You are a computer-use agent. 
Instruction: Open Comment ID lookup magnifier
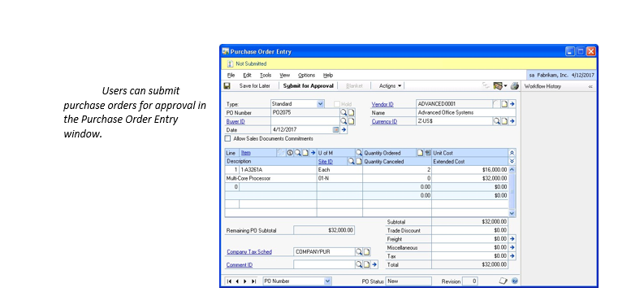tap(359, 264)
